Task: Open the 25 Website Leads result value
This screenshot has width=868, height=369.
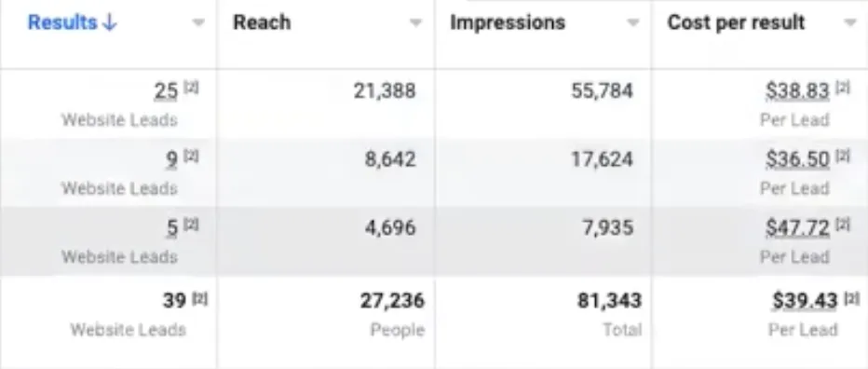Action: [x=166, y=91]
